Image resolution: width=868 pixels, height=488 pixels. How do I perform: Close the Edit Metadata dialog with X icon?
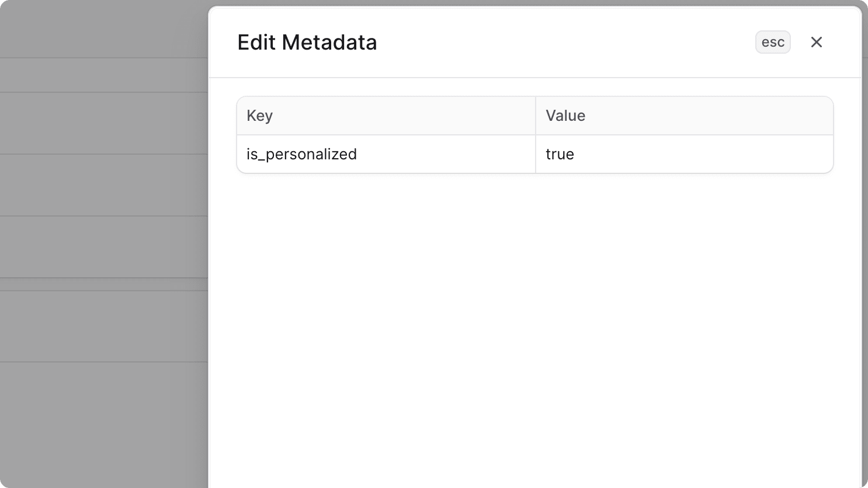[x=816, y=42]
